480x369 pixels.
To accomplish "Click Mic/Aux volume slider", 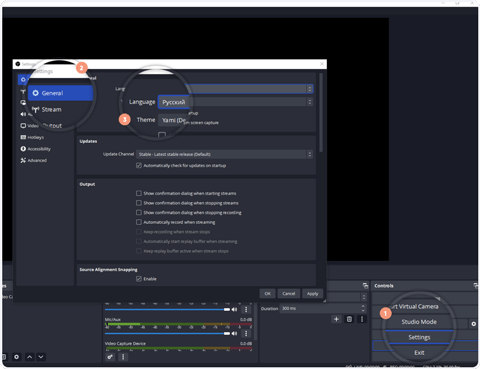I will pos(167,333).
